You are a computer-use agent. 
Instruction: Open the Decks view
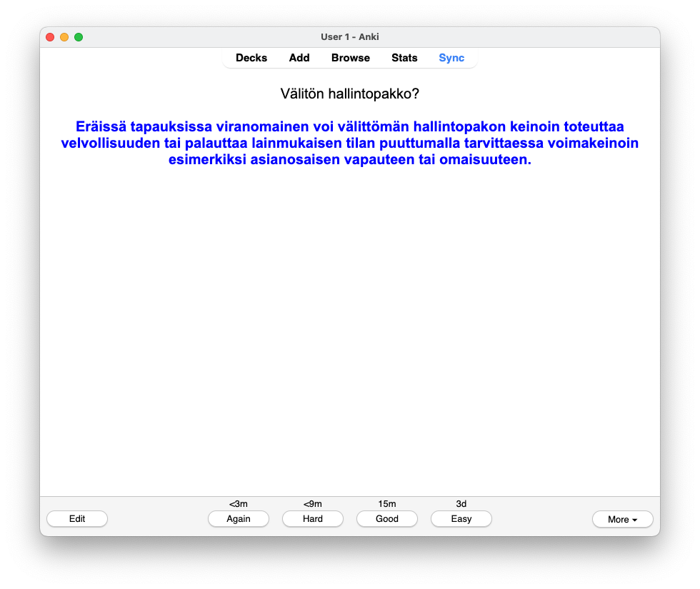pyautogui.click(x=251, y=58)
